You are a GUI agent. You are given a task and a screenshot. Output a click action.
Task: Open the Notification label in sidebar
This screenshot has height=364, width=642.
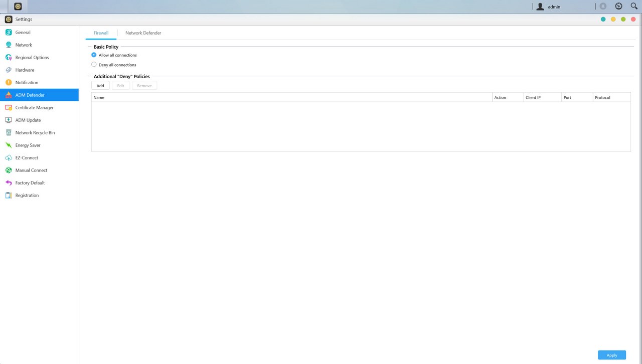(x=27, y=83)
